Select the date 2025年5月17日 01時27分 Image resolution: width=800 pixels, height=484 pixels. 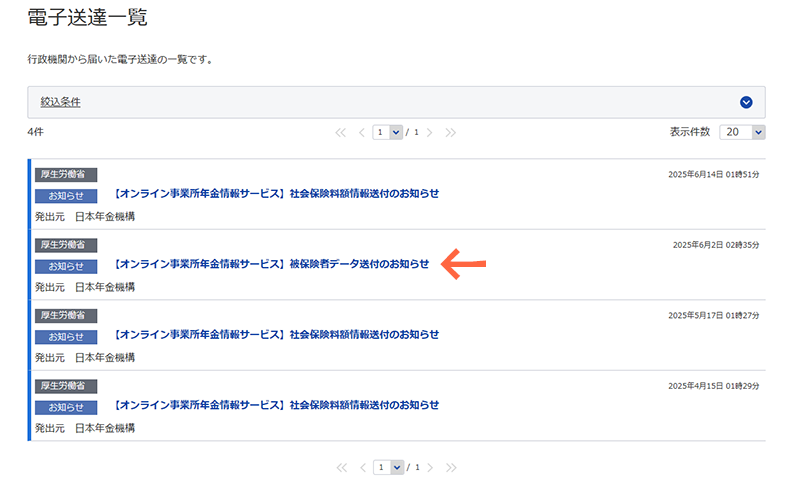pos(714,315)
